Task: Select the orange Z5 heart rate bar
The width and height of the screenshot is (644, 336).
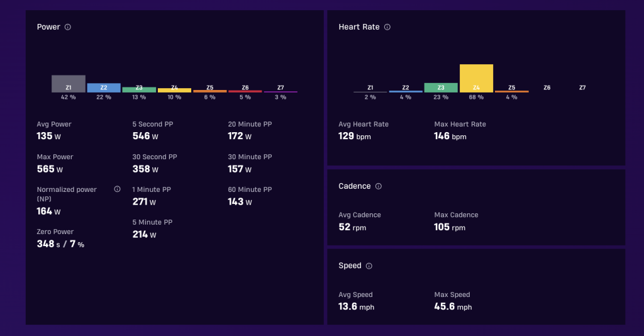Action: (x=512, y=92)
